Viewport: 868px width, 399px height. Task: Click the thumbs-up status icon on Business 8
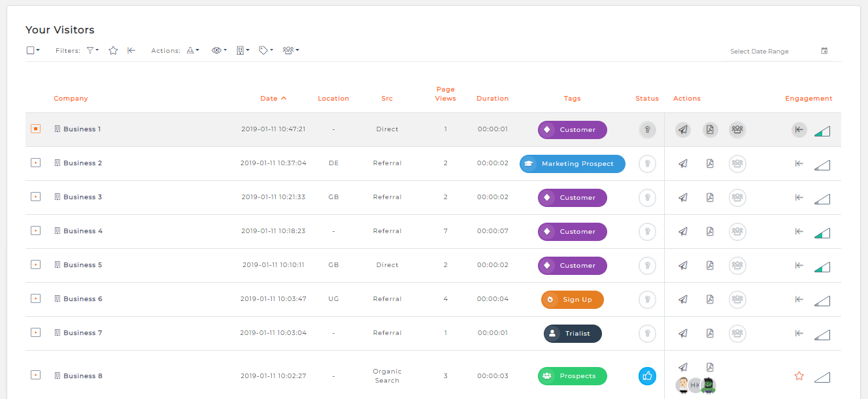pos(647,376)
